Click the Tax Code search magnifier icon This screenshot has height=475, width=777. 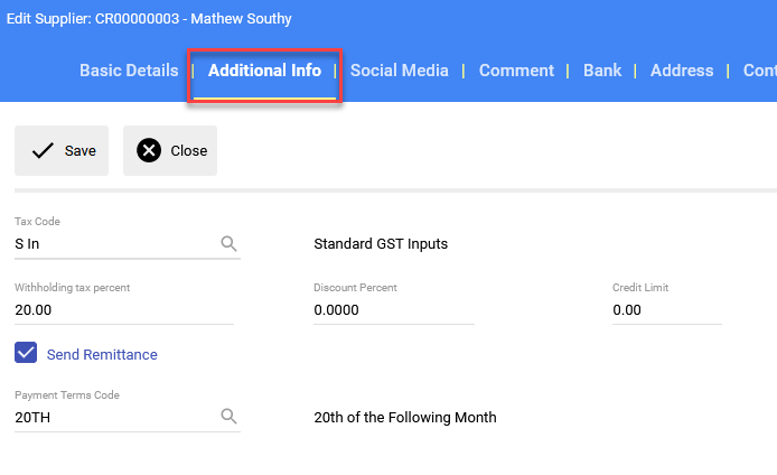228,243
